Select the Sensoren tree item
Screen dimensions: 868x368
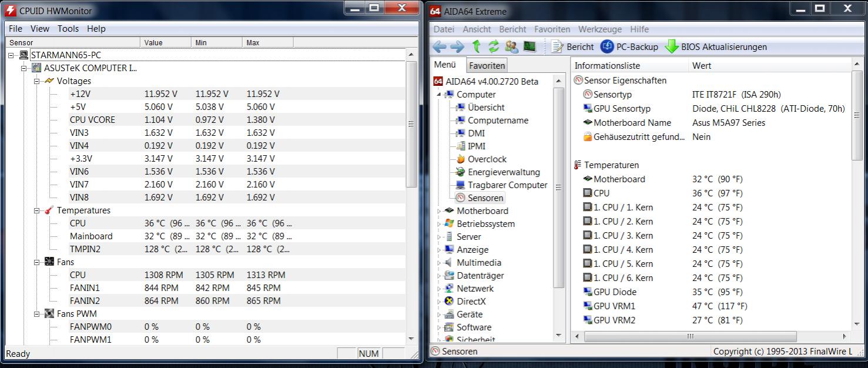[x=485, y=198]
